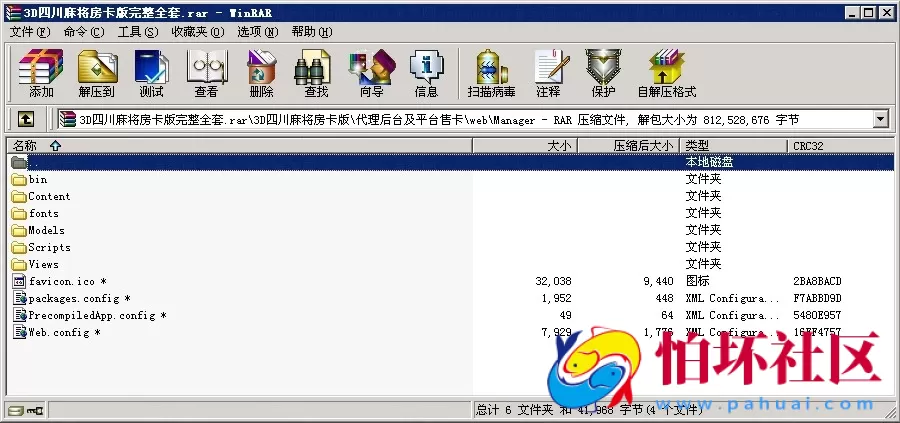
Task: Sort by the 类型 column header
Action: (734, 146)
